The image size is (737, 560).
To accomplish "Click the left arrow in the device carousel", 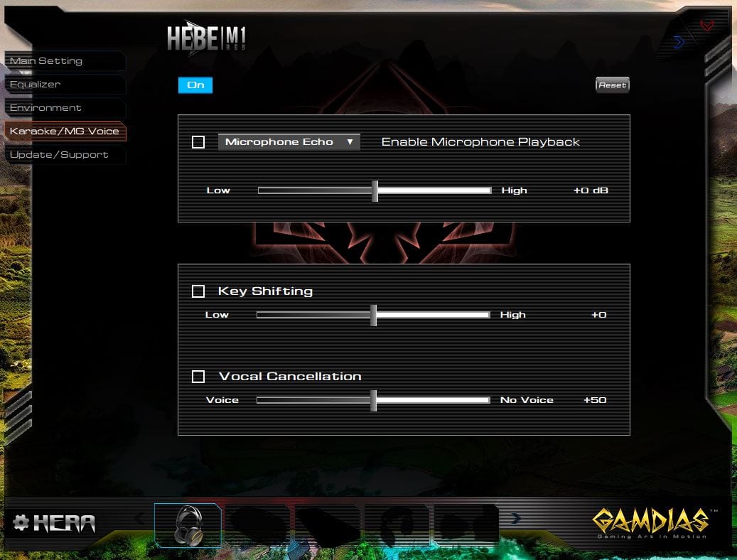I will 141,518.
